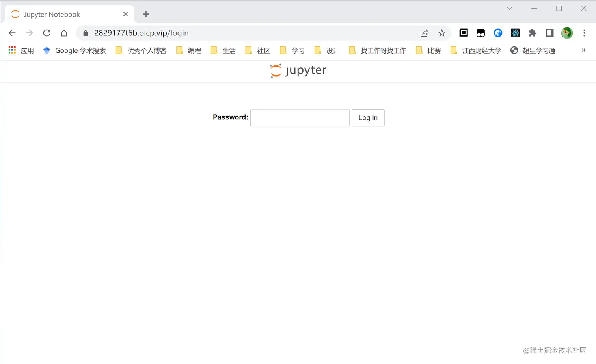The width and height of the screenshot is (596, 364).
Task: Reload the page with the refresh icon
Action: [x=47, y=33]
